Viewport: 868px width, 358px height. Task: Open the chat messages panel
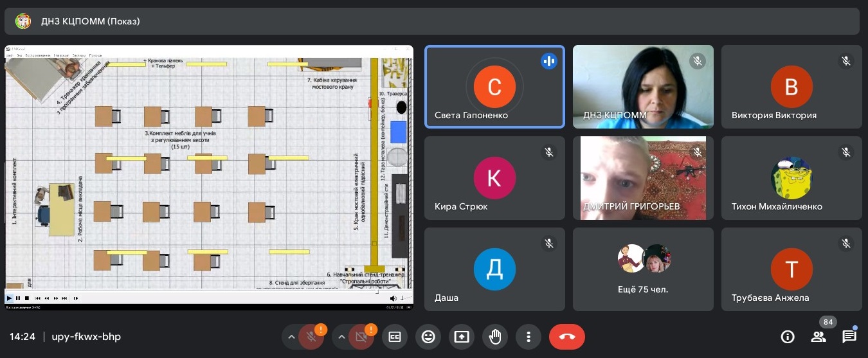849,337
